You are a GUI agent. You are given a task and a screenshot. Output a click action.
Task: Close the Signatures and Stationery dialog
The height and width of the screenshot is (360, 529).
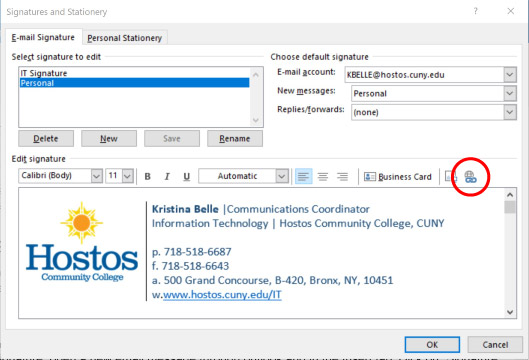(x=510, y=11)
